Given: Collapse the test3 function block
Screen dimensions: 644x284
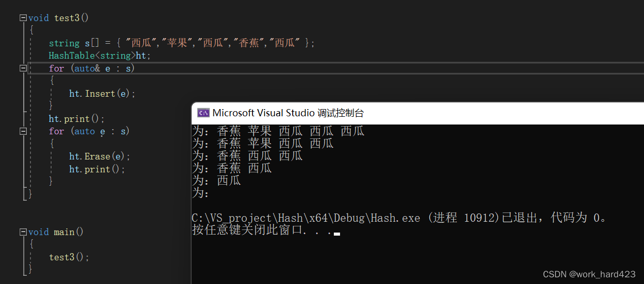Looking at the screenshot, I should [23, 18].
